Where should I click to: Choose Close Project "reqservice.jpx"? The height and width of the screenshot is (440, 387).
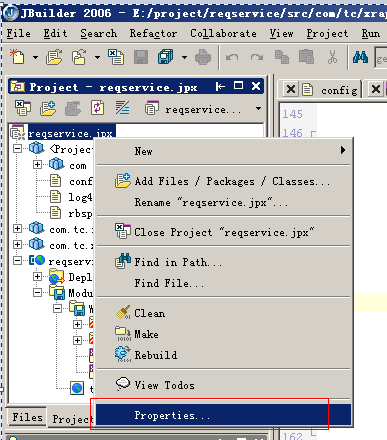[223, 232]
